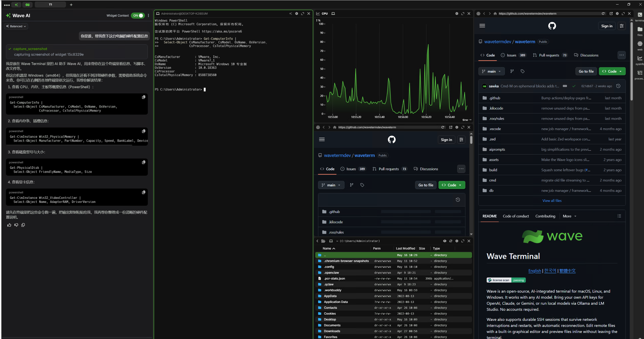Open terminal block settings gear
Viewport: 644px width, 339px height.
(x=297, y=14)
